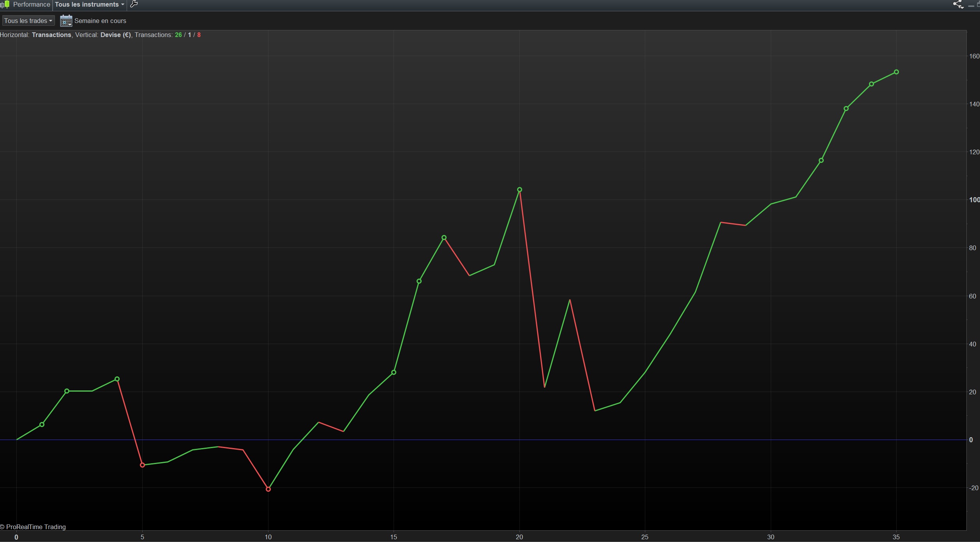Click the Semaine en cours period label
Screen dimensions: 980x542
tap(100, 21)
